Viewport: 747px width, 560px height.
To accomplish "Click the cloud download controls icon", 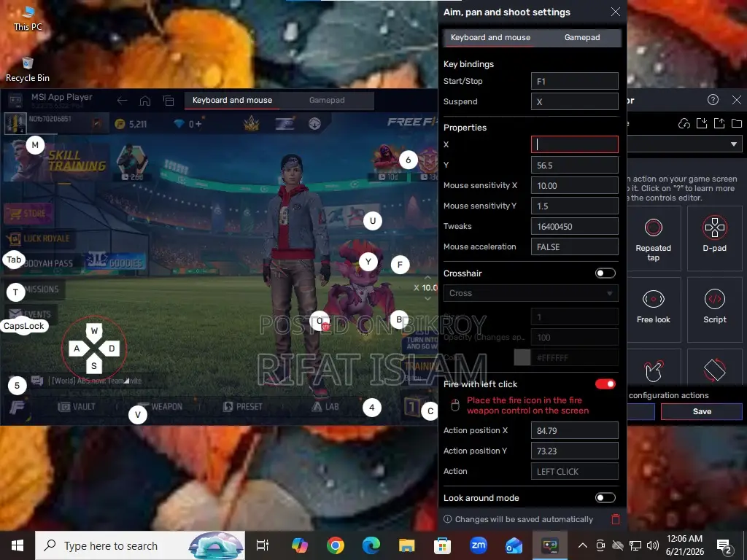I will (x=684, y=124).
